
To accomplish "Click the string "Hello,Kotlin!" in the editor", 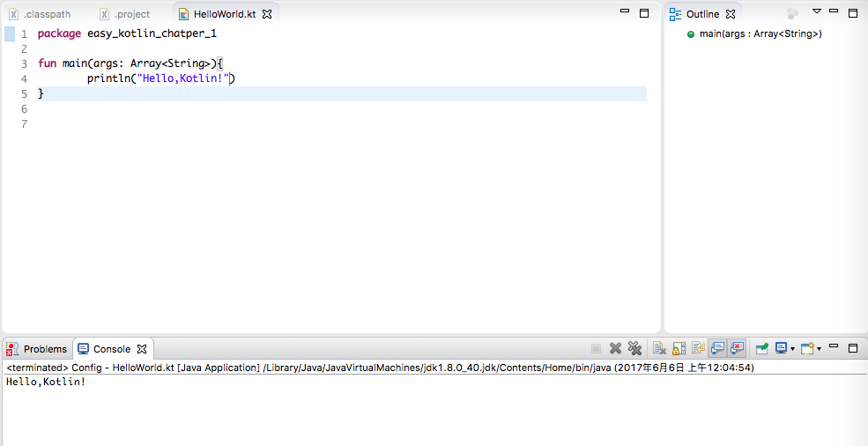I will click(182, 78).
